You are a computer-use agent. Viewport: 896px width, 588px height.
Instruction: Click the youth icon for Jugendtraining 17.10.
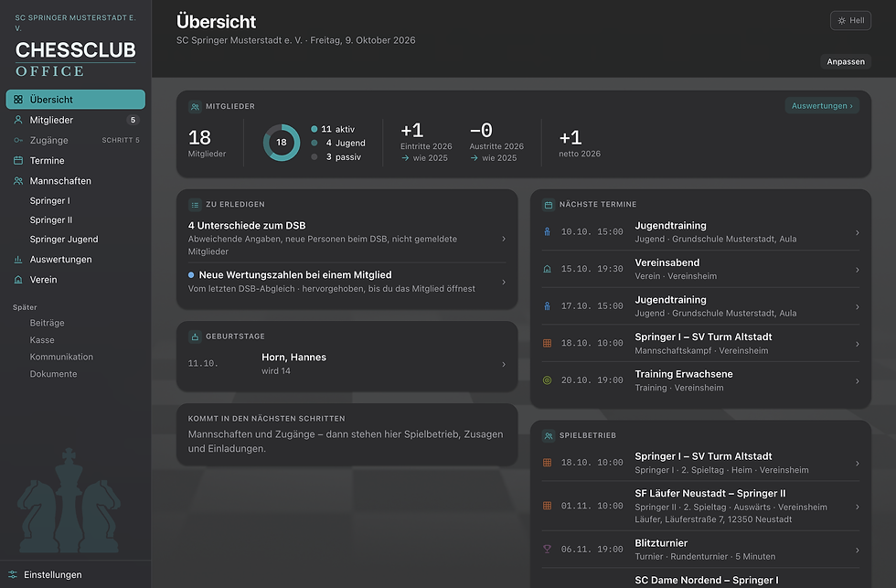(x=547, y=306)
